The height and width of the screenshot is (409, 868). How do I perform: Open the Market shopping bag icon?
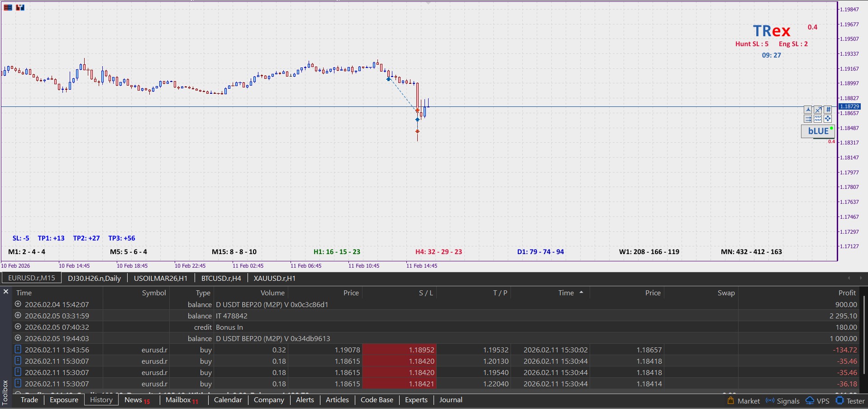click(730, 400)
